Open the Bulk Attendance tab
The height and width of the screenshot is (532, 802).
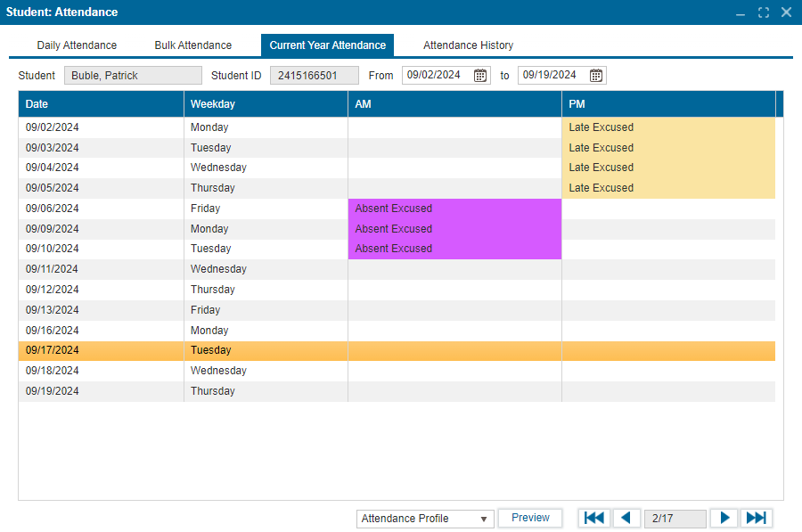pos(192,45)
